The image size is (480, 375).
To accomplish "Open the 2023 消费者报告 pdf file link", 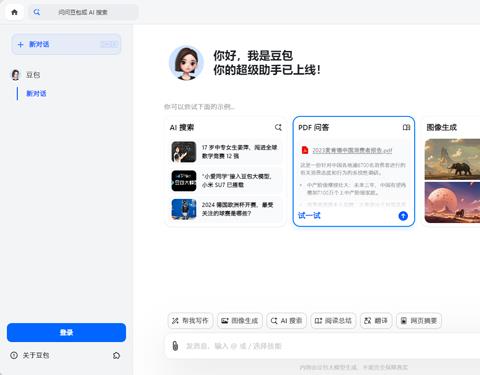I will click(352, 150).
